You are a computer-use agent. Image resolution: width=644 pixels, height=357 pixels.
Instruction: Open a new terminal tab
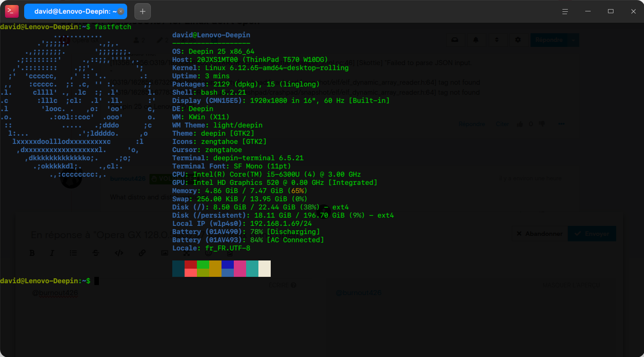click(143, 11)
